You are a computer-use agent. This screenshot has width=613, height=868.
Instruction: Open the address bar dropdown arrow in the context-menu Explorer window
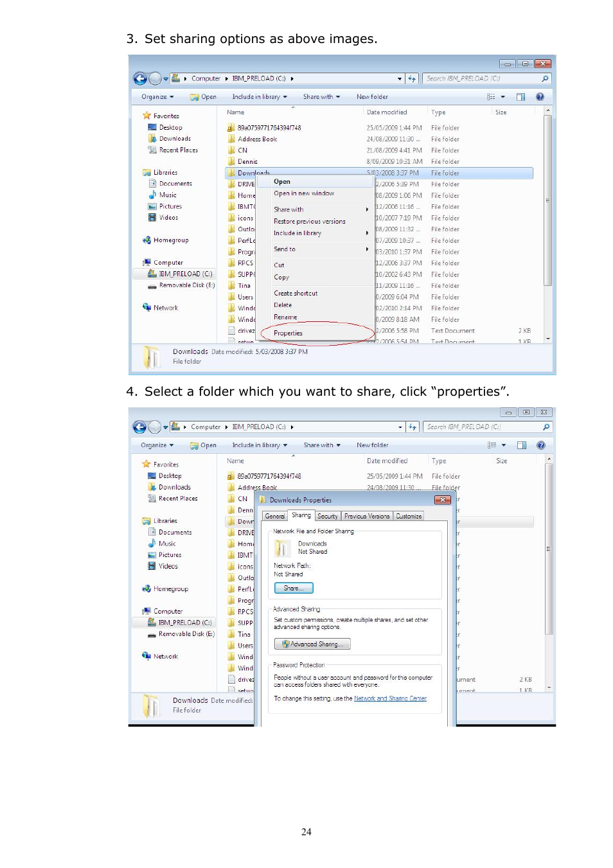(x=400, y=78)
